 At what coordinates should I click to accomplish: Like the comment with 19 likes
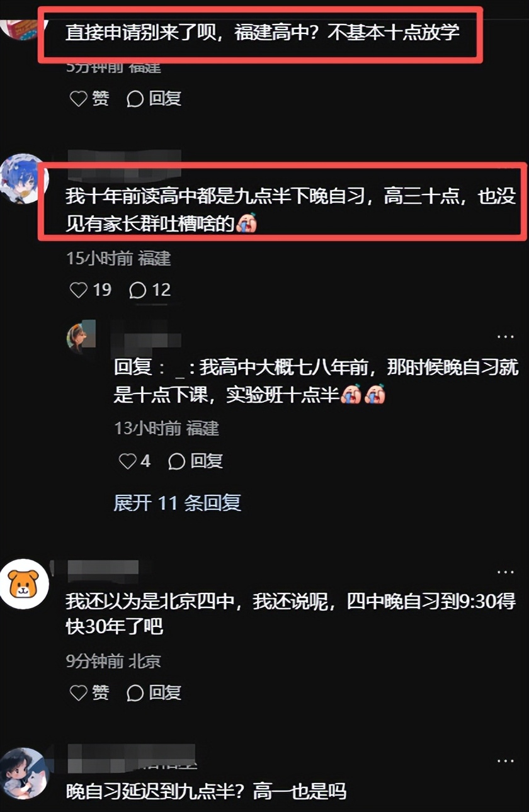tap(89, 290)
